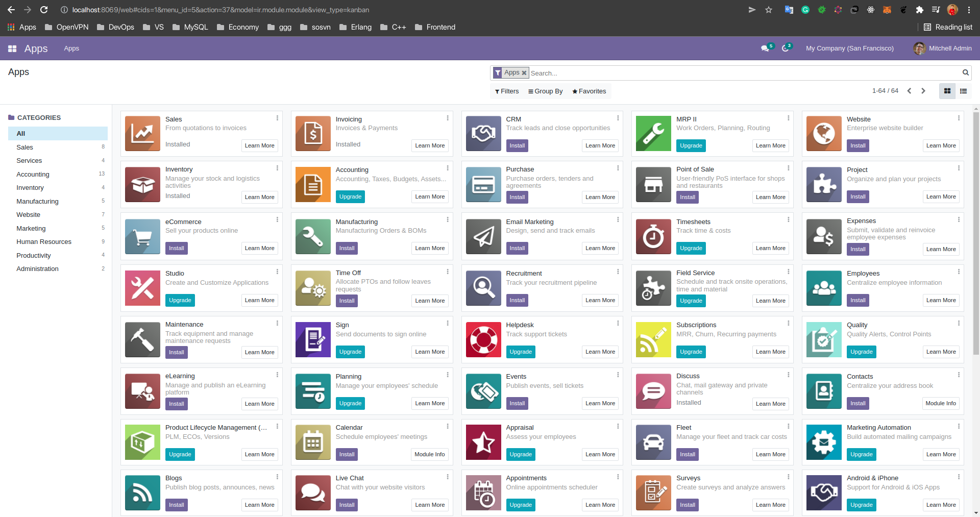The height and width of the screenshot is (517, 980).
Task: Click the CRM handshake app icon
Action: click(483, 133)
